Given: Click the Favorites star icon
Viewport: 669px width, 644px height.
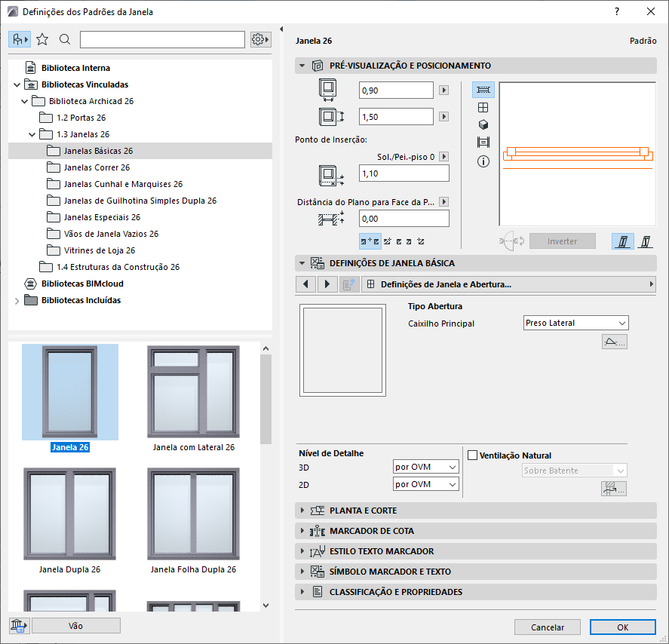Looking at the screenshot, I should tap(42, 39).
